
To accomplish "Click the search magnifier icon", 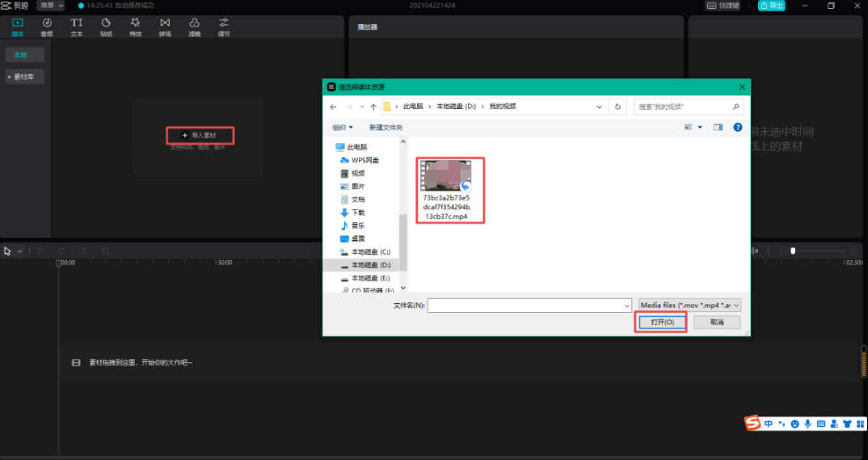I will coord(735,107).
